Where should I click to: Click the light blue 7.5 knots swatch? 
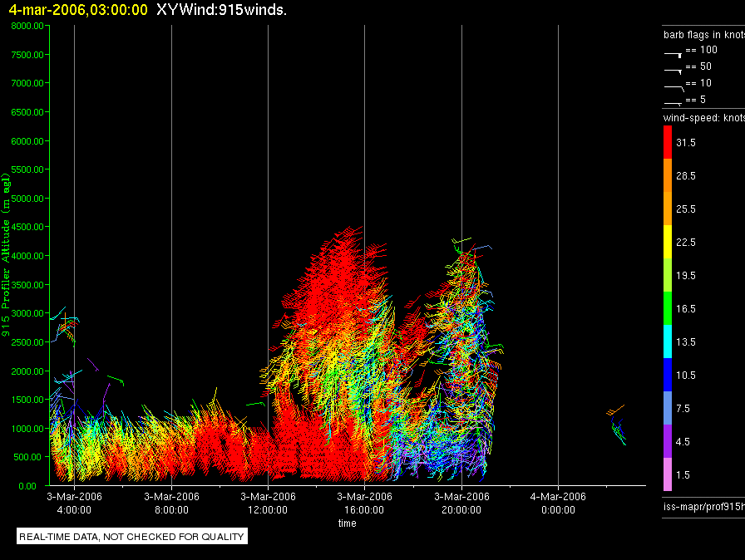click(668, 408)
